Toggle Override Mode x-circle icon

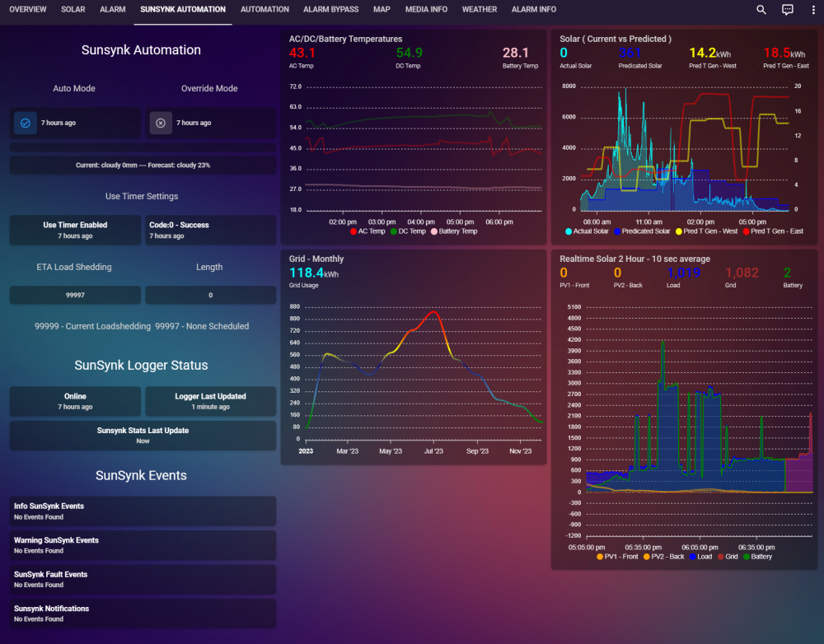pos(161,123)
